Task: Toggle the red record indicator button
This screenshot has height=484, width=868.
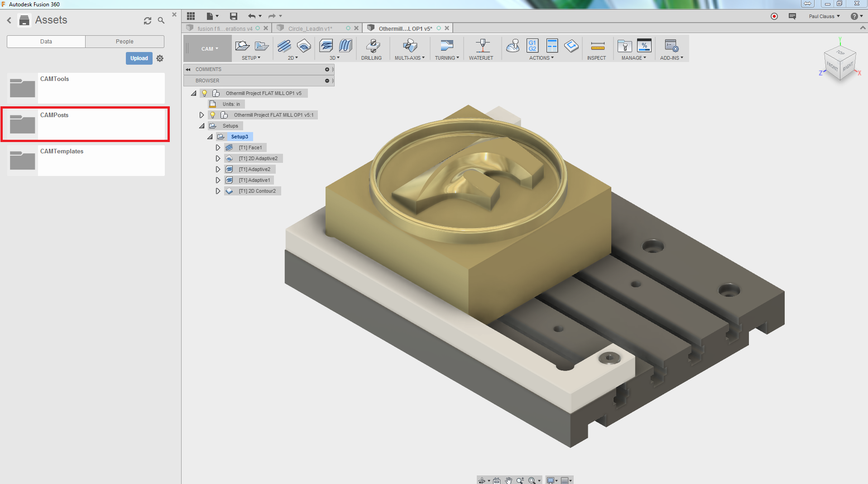Action: tap(774, 16)
